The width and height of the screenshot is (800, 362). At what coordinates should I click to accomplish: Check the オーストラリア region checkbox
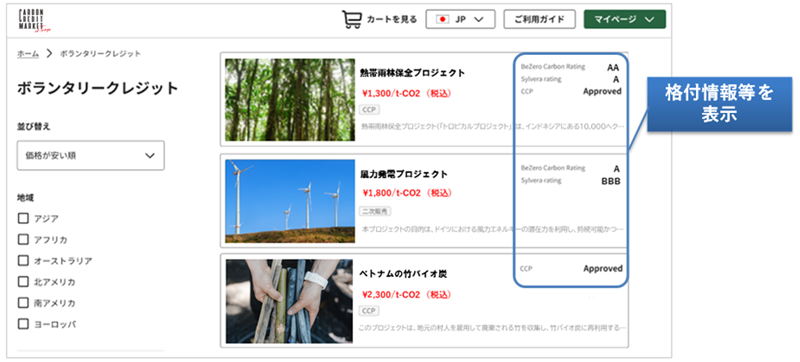(x=23, y=261)
